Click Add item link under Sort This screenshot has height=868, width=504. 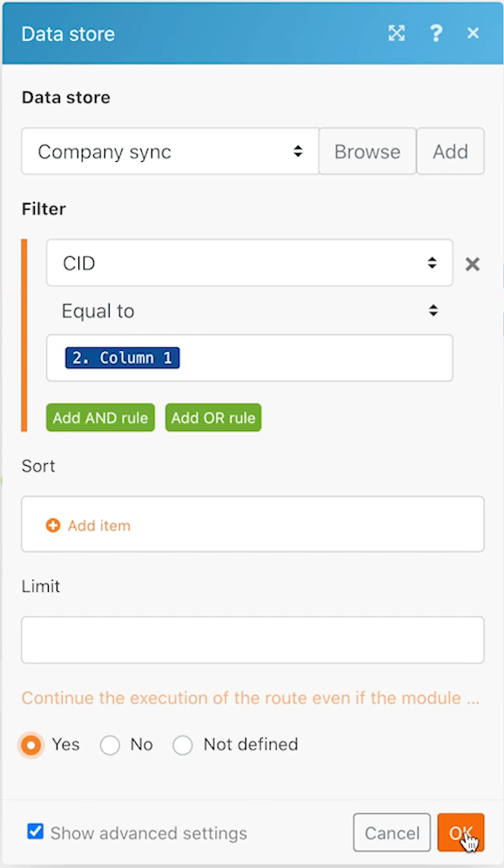click(99, 525)
